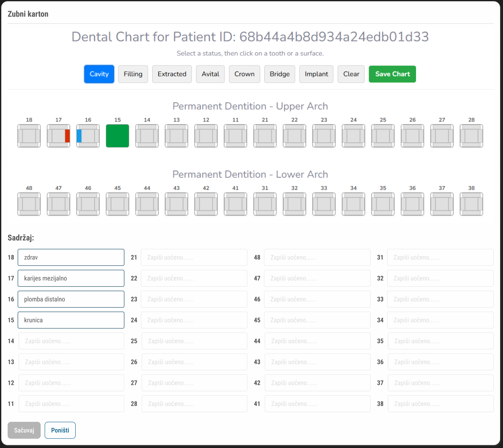The width and height of the screenshot is (503, 448).
Task: Click the note field for tooth 41
Action: 317,404
